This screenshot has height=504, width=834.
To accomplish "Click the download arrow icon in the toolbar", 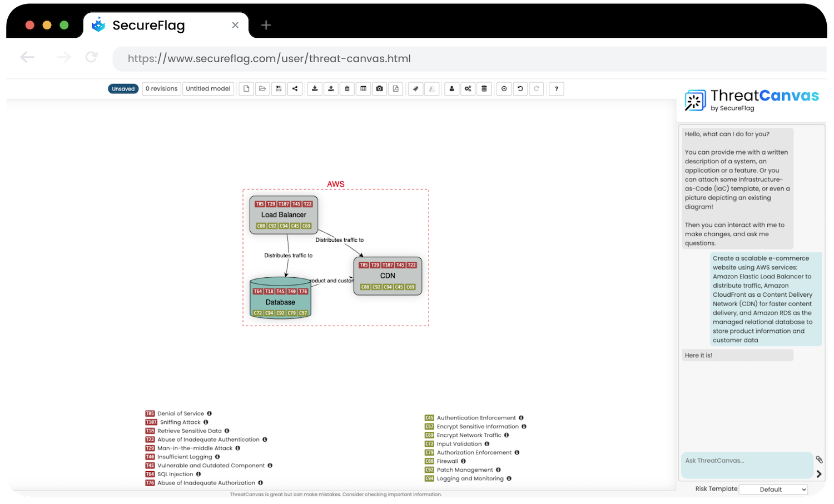I will 315,89.
